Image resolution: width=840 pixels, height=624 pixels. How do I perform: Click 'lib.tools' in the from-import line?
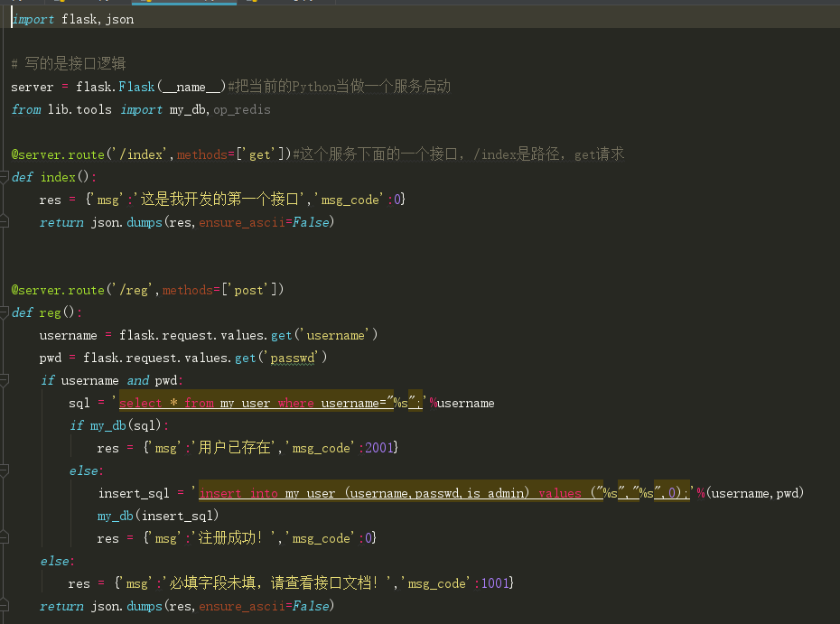pos(79,109)
